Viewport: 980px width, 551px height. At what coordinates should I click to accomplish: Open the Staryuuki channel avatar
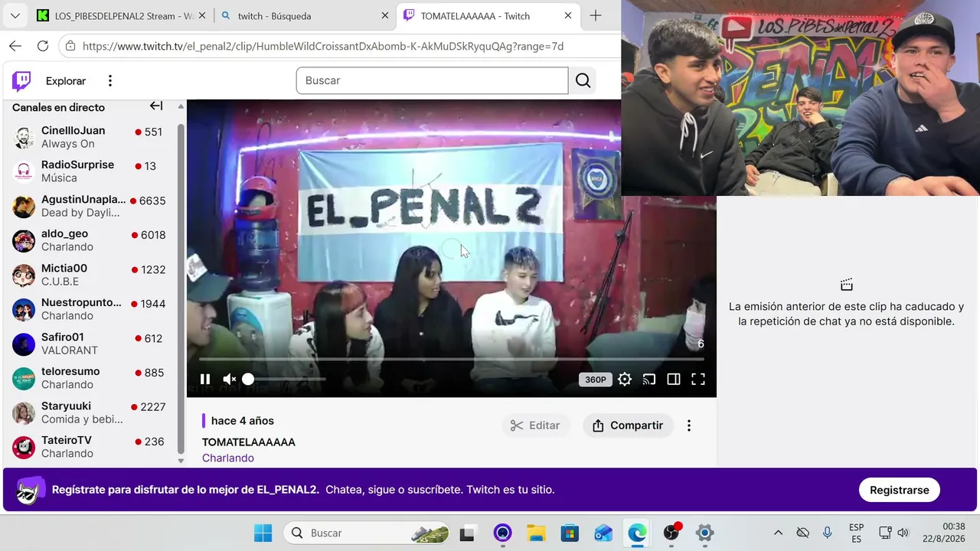[24, 413]
